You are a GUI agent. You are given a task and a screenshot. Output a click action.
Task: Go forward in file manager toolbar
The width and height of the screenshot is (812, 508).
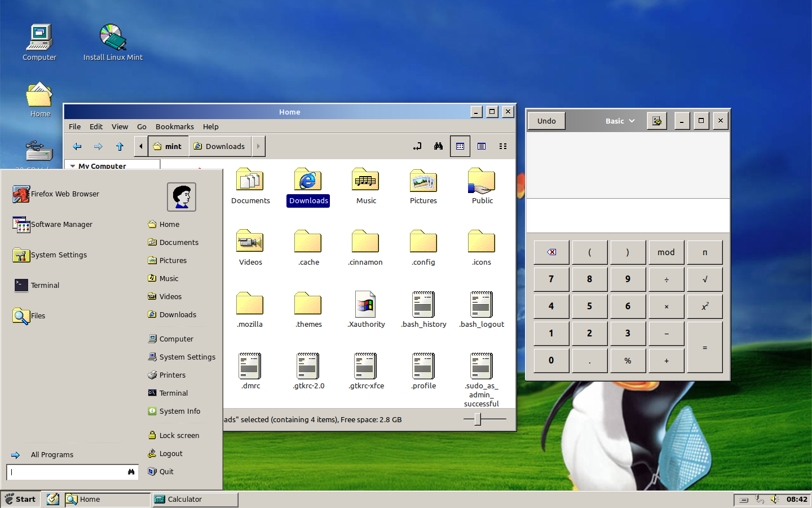point(98,146)
